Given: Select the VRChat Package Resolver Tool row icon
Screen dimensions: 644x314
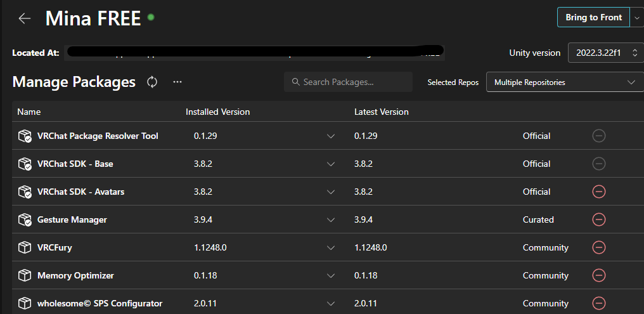Looking at the screenshot, I should [x=25, y=136].
